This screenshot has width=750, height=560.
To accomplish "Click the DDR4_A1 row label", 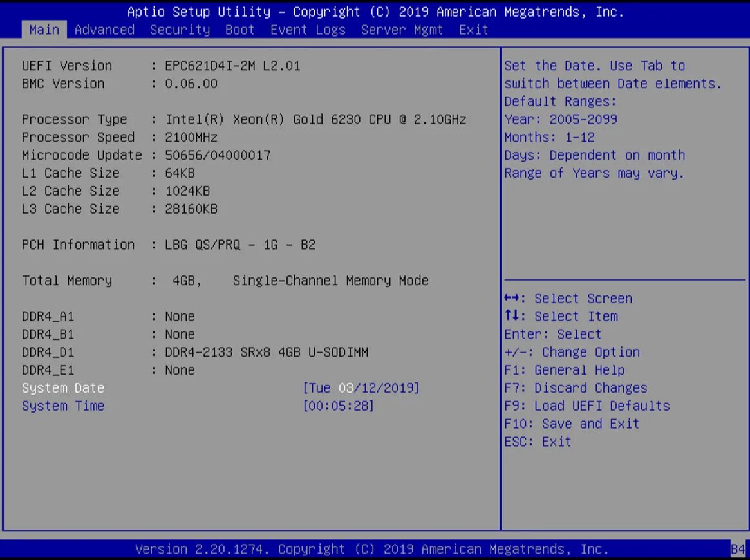I will pos(48,317).
